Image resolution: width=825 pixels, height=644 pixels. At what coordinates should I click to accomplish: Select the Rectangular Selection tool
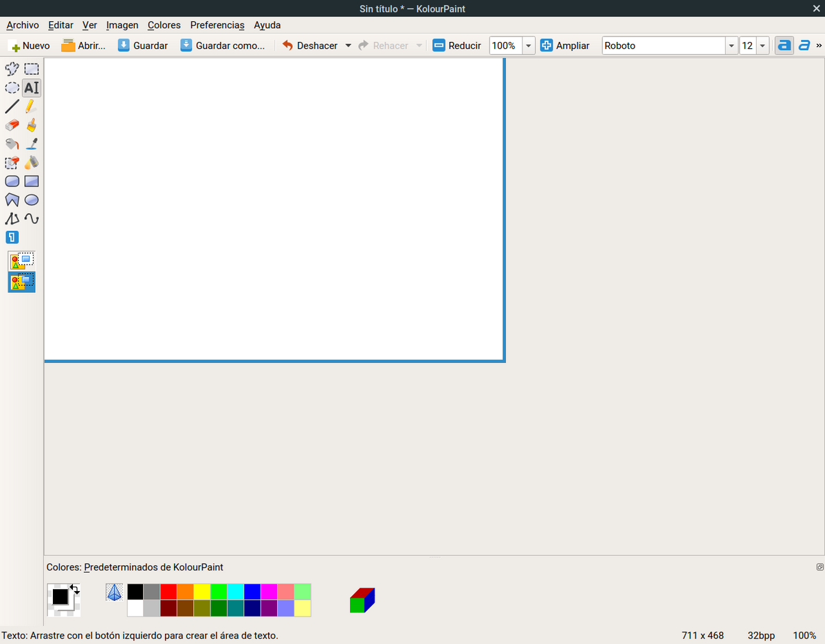(x=32, y=69)
